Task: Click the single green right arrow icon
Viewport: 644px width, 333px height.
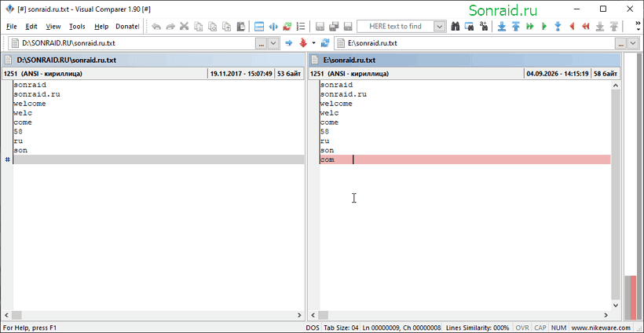Action: [x=543, y=27]
